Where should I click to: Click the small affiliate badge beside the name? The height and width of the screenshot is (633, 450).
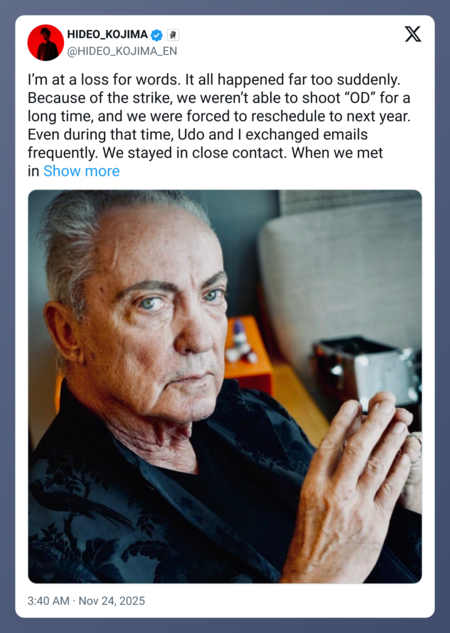(173, 36)
